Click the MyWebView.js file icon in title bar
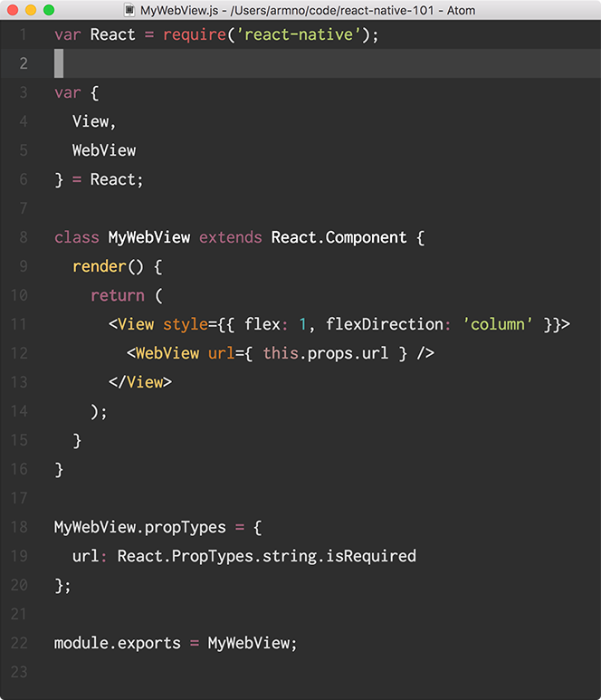Viewport: 601px width, 700px height. click(129, 10)
